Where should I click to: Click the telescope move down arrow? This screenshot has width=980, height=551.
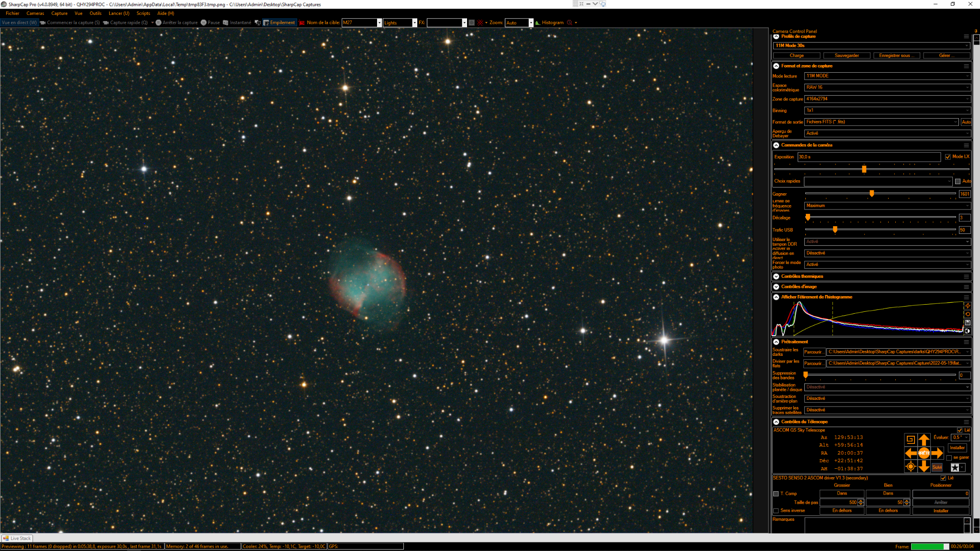[x=924, y=466]
